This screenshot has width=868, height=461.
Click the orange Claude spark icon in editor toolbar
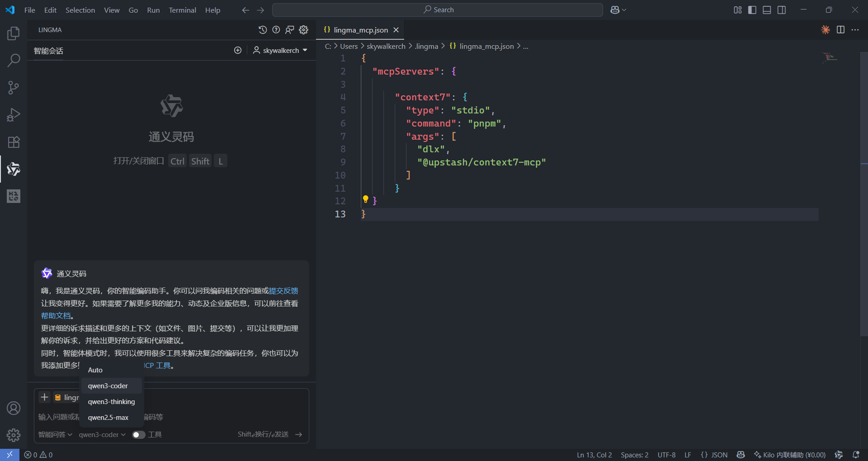click(x=826, y=30)
